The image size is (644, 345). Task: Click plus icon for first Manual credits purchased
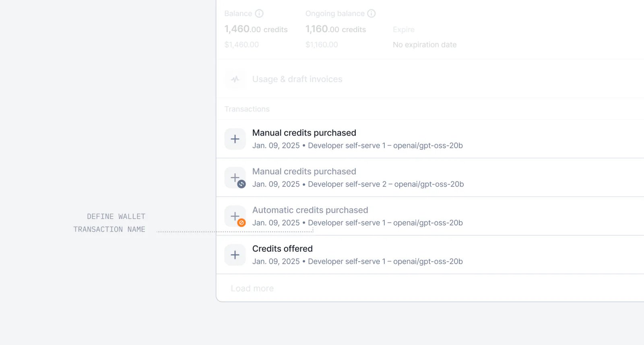click(235, 139)
